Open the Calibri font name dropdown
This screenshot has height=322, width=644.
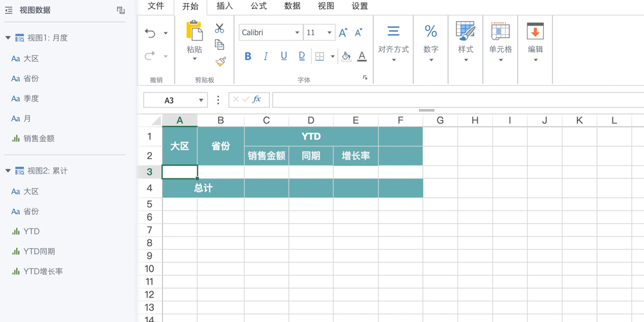(270, 32)
